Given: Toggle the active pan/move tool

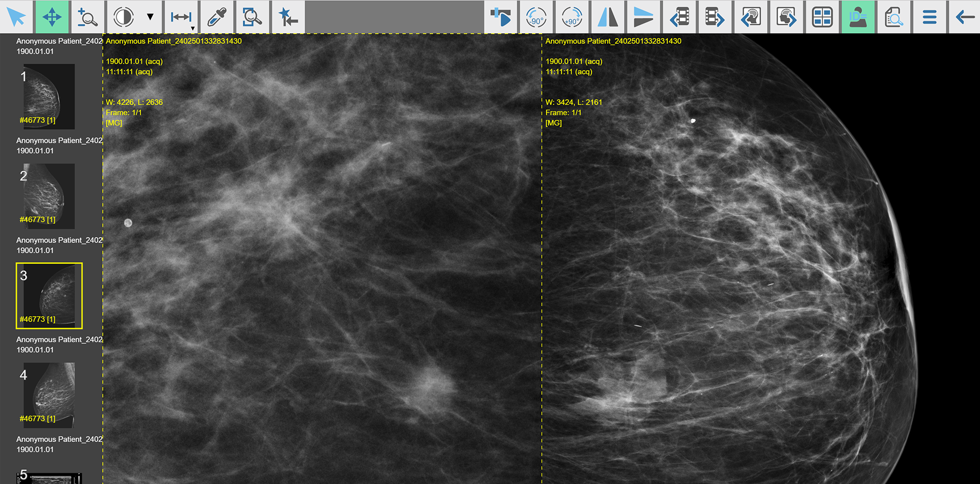Looking at the screenshot, I should click(52, 17).
